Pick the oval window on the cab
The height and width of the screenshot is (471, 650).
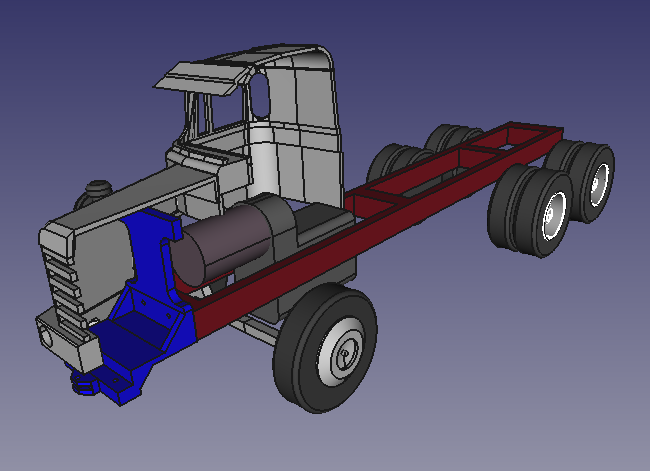coord(260,95)
